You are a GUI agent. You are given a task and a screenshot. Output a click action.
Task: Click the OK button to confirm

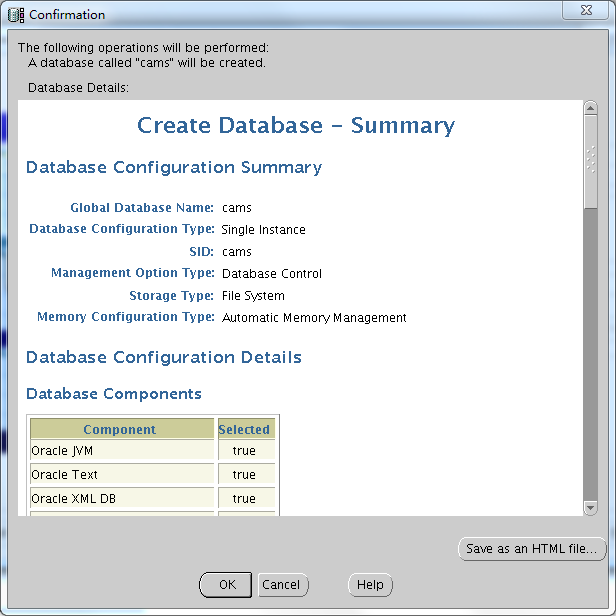coord(225,585)
